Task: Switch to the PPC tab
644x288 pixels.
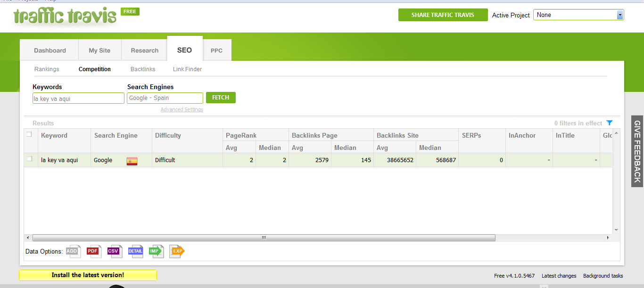Action: (217, 50)
